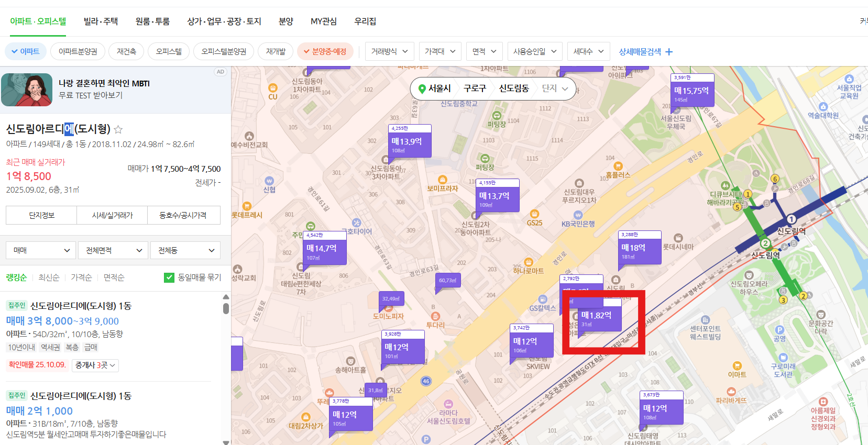
Task: Click the 60.73㎡ map marker
Action: 447,281
